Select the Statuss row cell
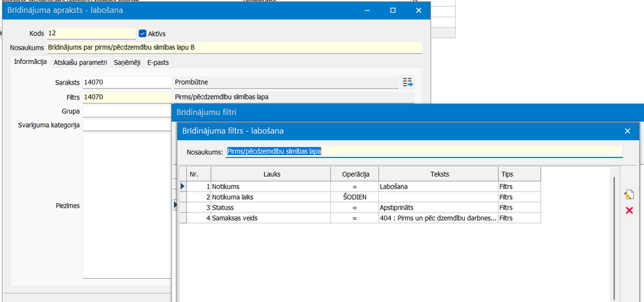 click(x=271, y=208)
